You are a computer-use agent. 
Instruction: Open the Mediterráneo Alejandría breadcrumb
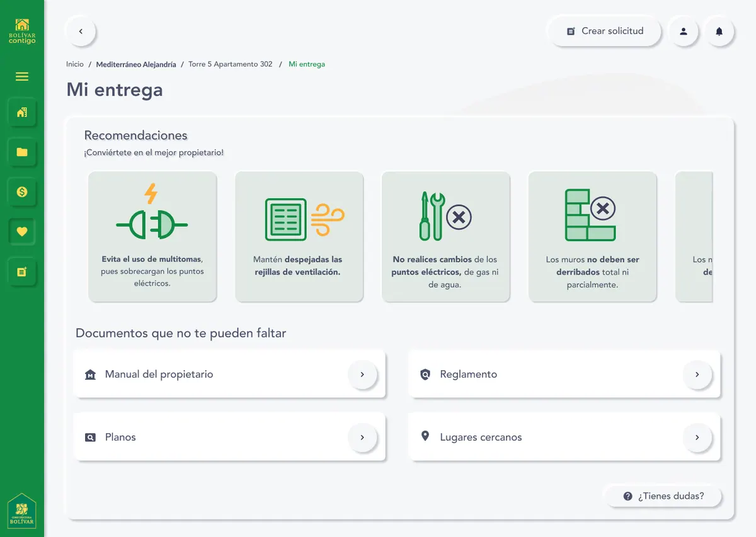(136, 64)
